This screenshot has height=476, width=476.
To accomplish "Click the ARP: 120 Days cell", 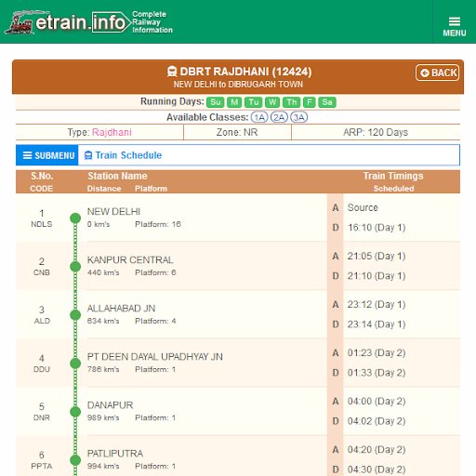I will point(376,132).
